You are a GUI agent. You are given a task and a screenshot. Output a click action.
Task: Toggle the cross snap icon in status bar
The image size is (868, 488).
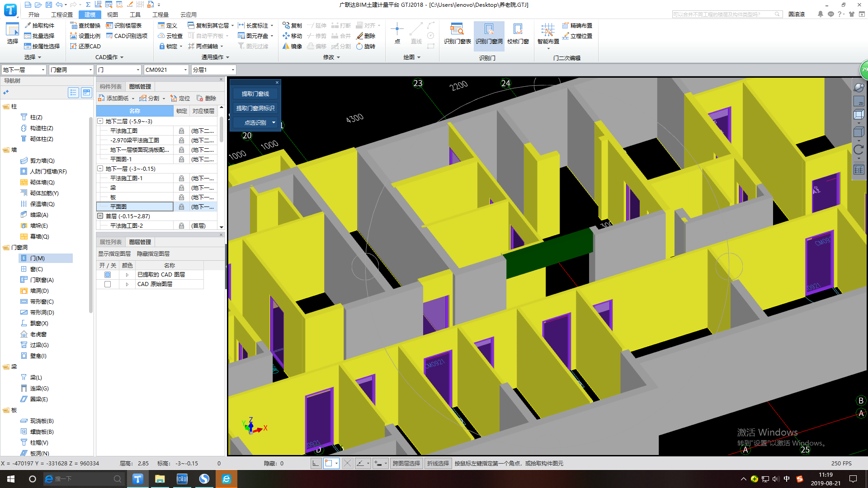pos(347,463)
